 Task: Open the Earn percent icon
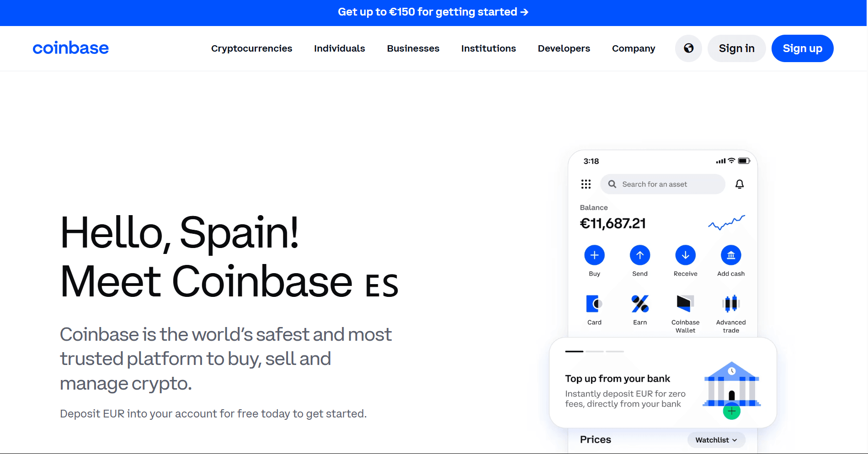click(639, 304)
